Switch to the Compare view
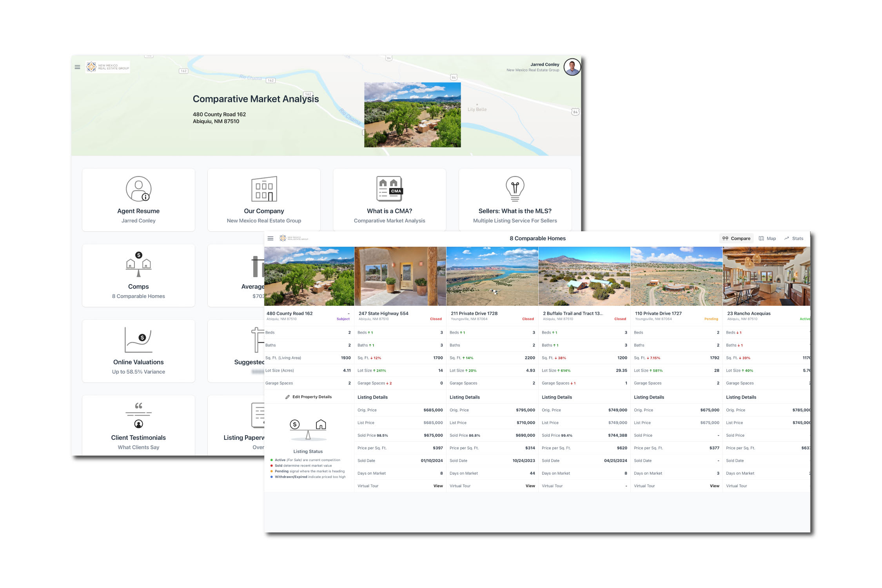This screenshot has height=588, width=882. tap(737, 238)
